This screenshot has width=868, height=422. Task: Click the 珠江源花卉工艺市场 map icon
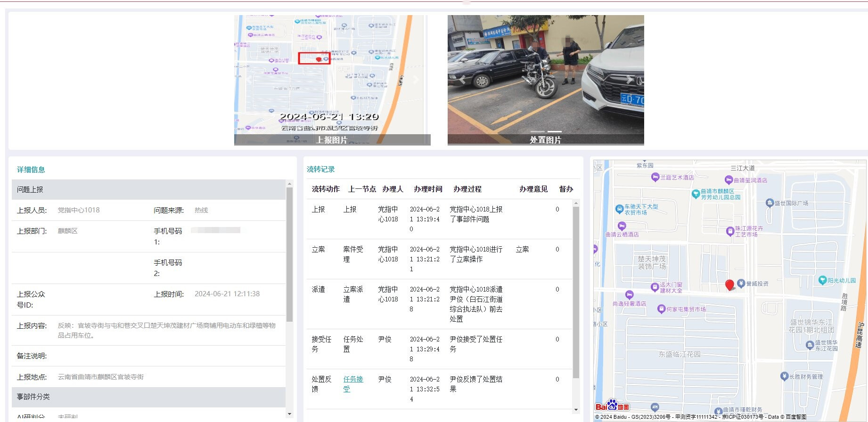coord(730,231)
